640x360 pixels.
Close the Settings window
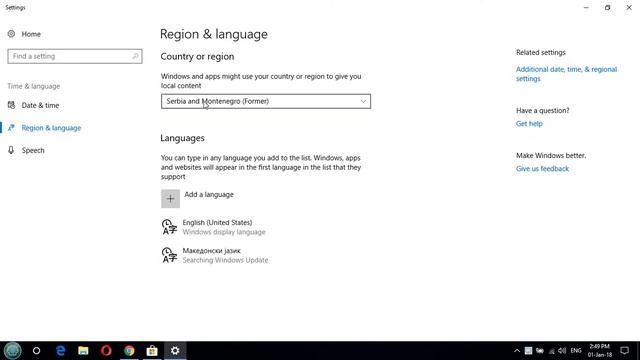tap(629, 8)
